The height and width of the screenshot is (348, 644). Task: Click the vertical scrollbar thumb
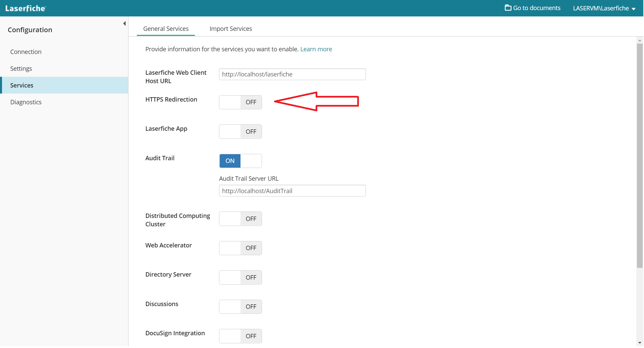pyautogui.click(x=640, y=156)
